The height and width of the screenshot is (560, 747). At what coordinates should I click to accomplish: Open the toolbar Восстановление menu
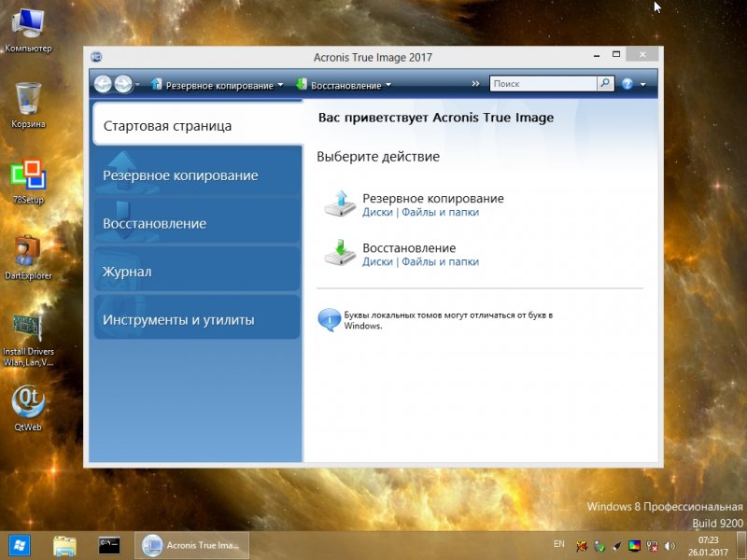[344, 85]
